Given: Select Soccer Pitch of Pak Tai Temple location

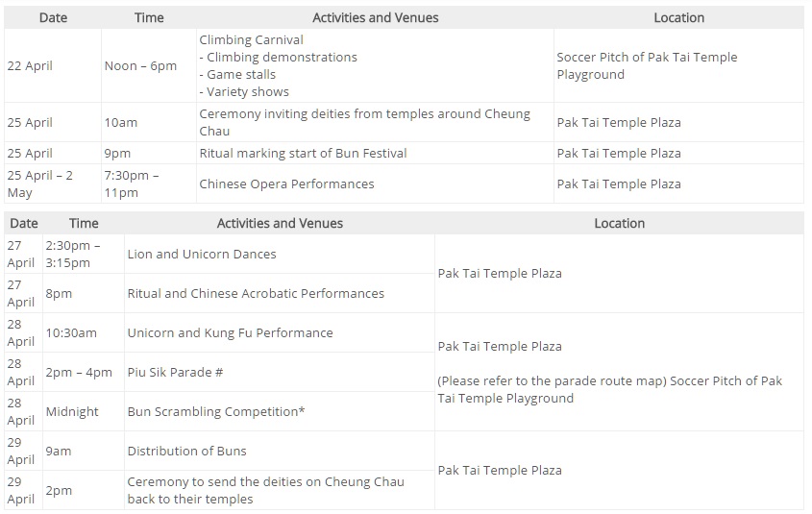Looking at the screenshot, I should point(647,65).
